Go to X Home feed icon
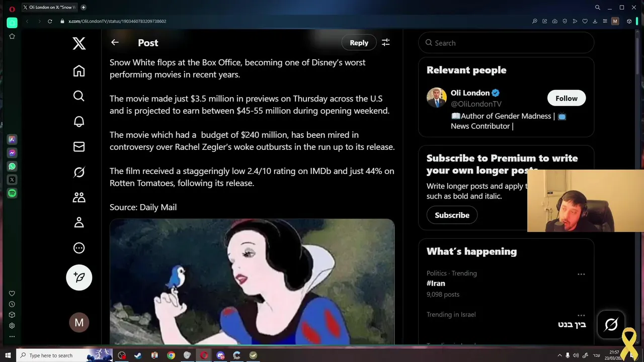644x362 pixels. 79,71
